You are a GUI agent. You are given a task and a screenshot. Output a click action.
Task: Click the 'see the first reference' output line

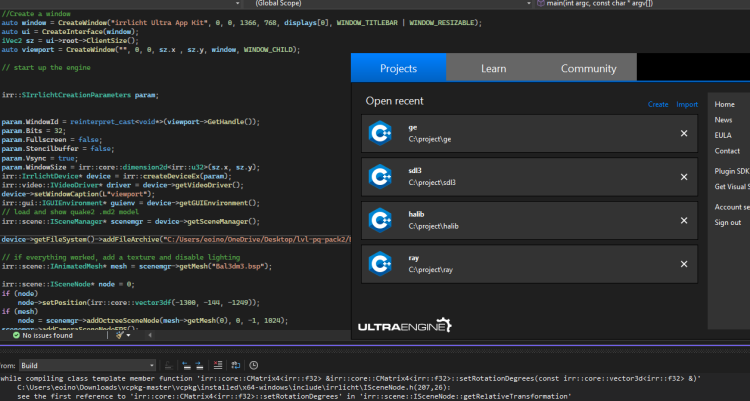tap(294, 396)
